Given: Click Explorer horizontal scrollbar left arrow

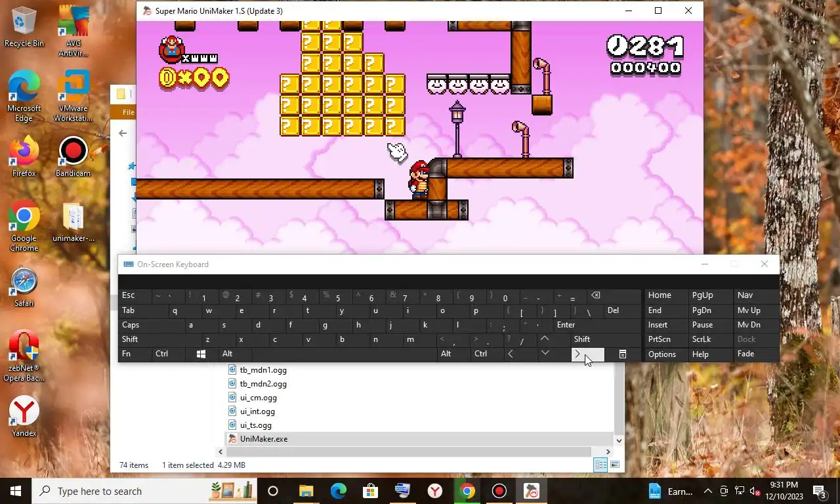Looking at the screenshot, I should tap(221, 451).
